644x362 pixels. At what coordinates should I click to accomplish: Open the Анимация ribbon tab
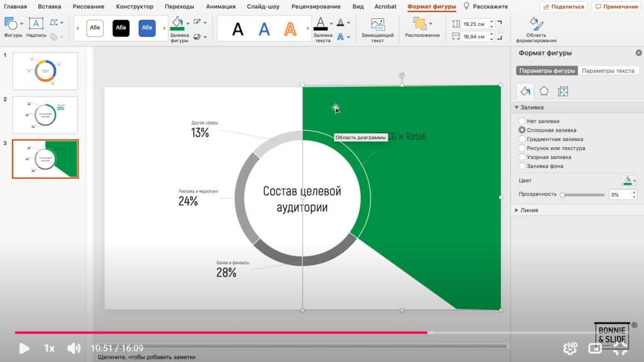[221, 6]
